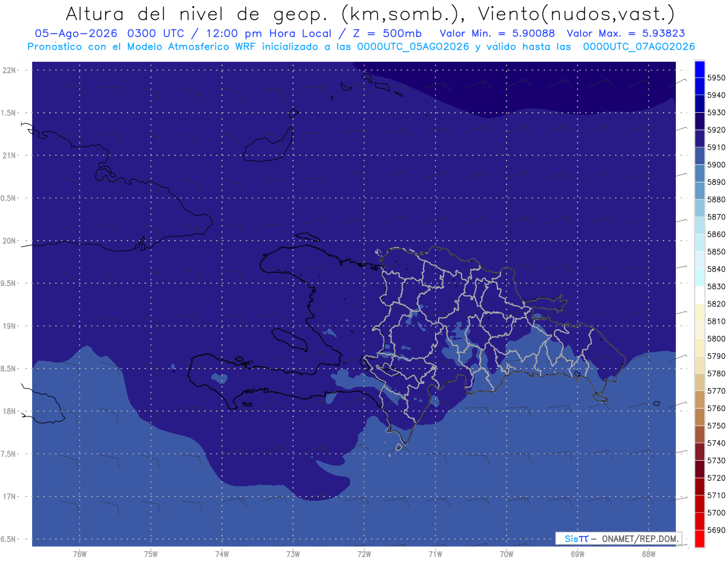Click the '1.5N' latitude label

[10, 113]
